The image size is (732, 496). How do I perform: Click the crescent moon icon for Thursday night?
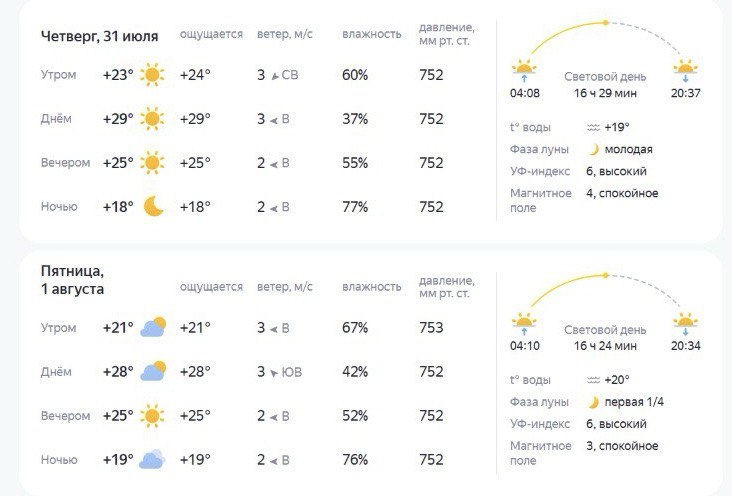153,206
